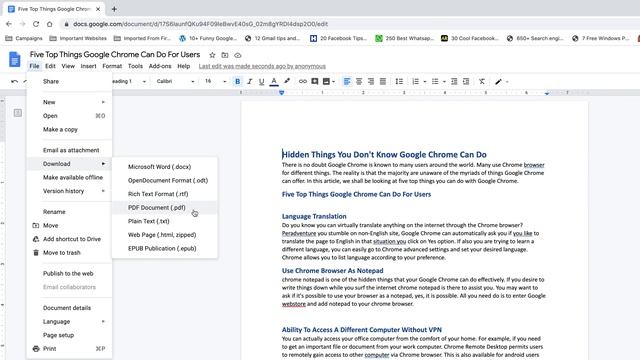Image resolution: width=640 pixels, height=360 pixels.
Task: Open a new browser tab
Action: 114,9
